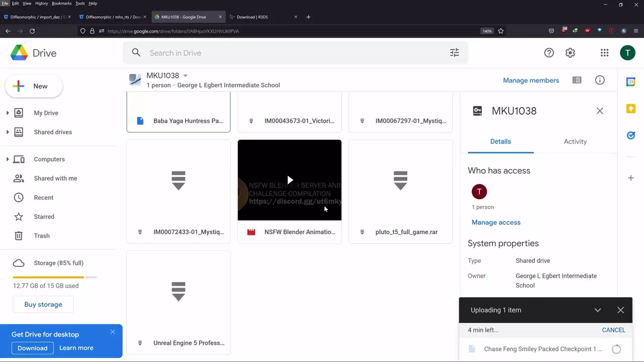Open Google Tasks side panel icon
The width and height of the screenshot is (644, 362).
tap(630, 135)
